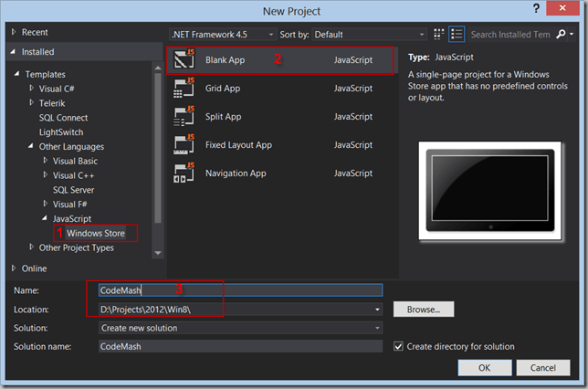Switch to small icons view
The width and height of the screenshot is (588, 389).
(x=439, y=34)
